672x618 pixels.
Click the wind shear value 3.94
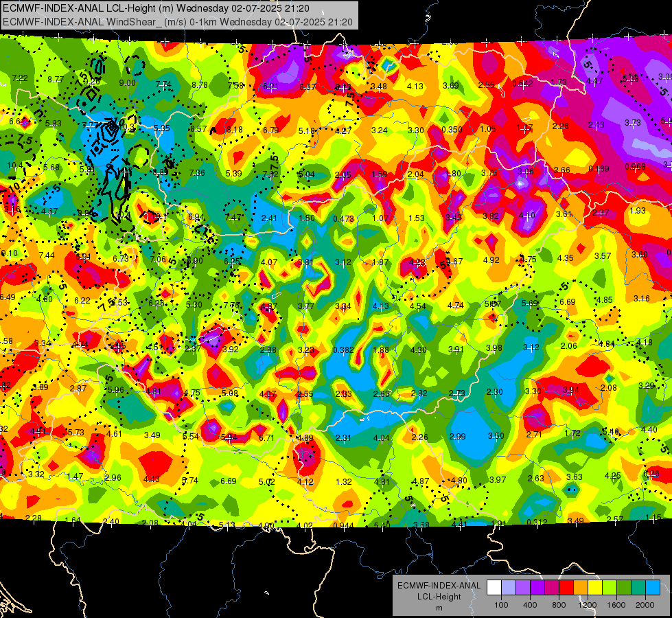click(571, 390)
